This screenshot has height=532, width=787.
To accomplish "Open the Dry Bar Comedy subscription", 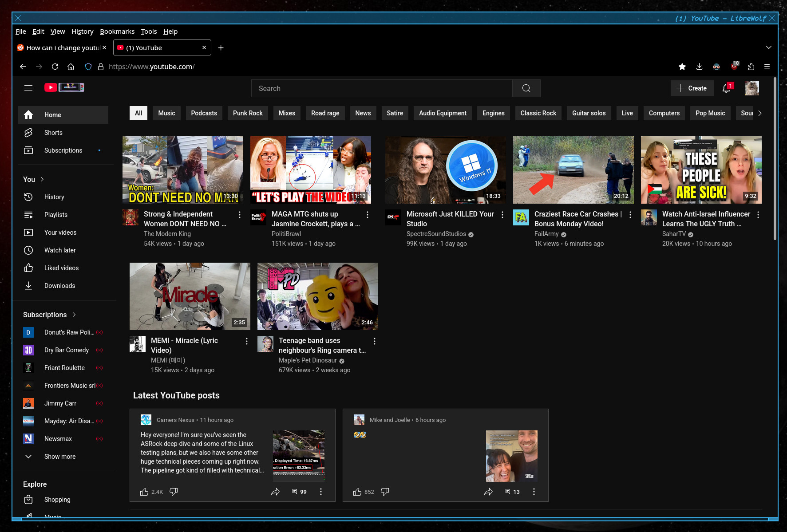I will tap(63, 350).
